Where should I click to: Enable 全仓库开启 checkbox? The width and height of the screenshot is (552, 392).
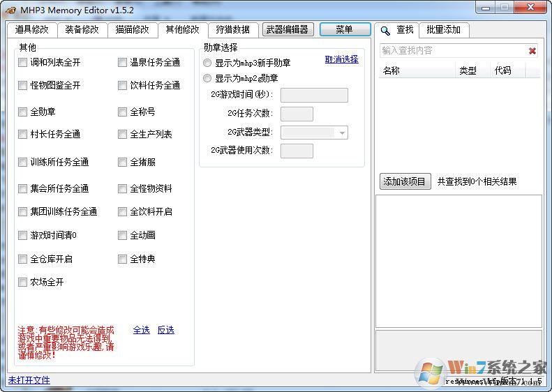tap(22, 259)
